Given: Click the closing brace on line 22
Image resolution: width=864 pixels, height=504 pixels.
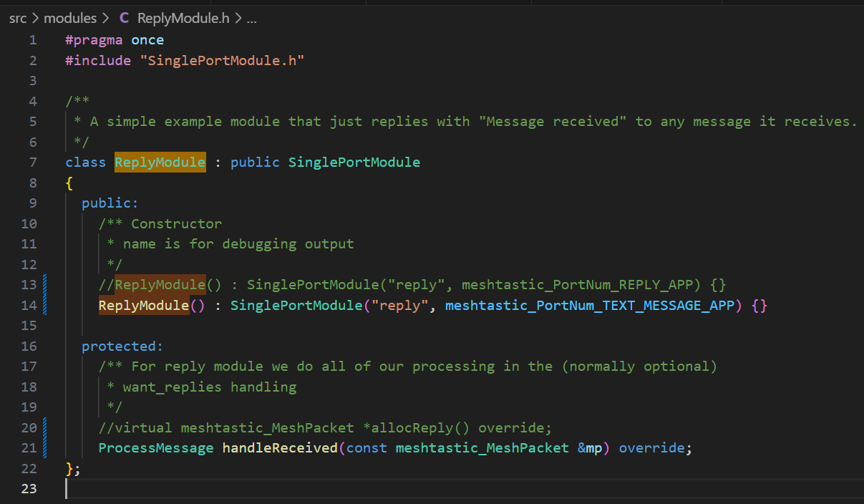Looking at the screenshot, I should (x=69, y=469).
